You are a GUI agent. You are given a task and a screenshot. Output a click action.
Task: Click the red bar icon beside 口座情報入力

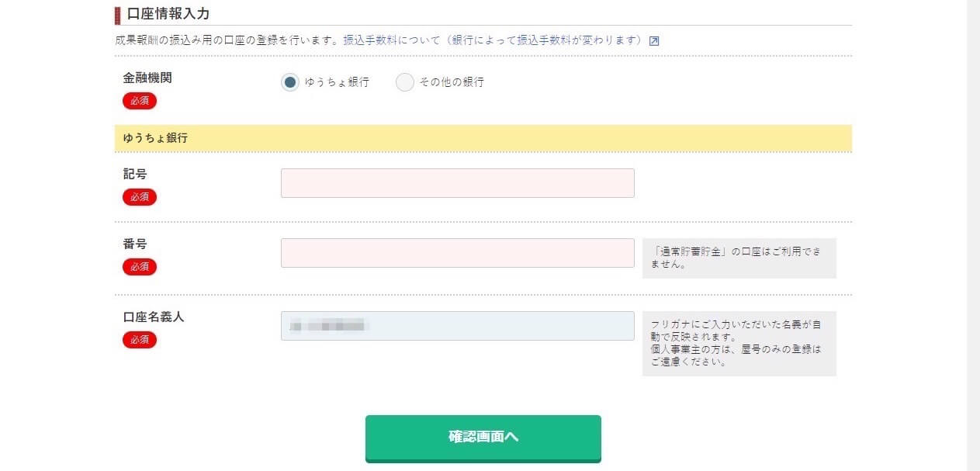pos(118,14)
